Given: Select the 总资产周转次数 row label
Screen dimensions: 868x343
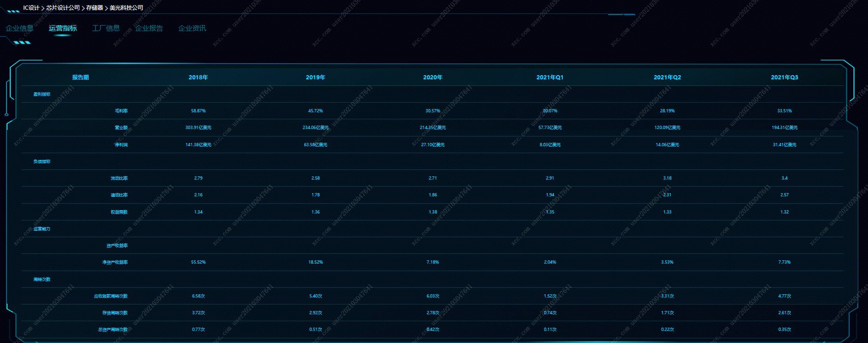Looking at the screenshot, I should click(113, 330).
